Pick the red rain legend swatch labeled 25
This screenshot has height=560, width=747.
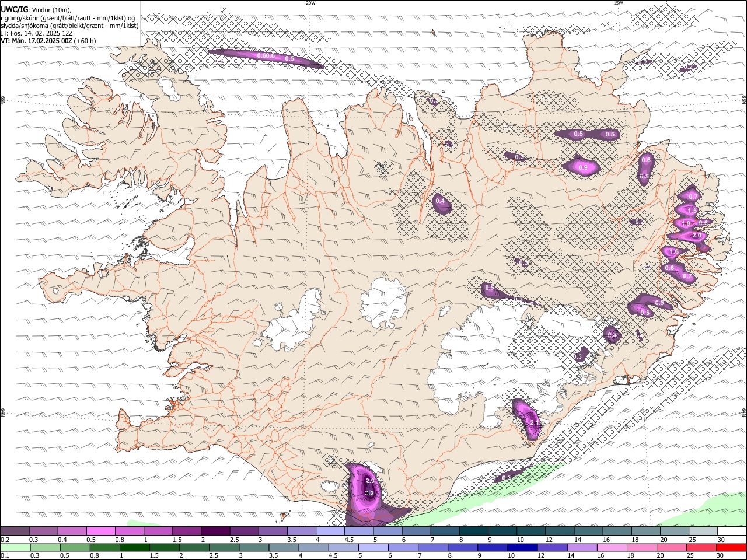point(702,547)
